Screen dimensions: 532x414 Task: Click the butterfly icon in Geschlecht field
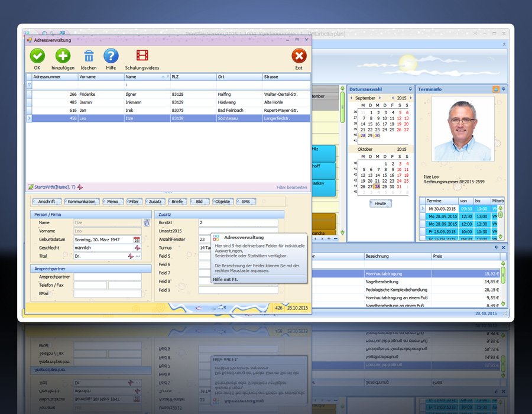(x=137, y=248)
